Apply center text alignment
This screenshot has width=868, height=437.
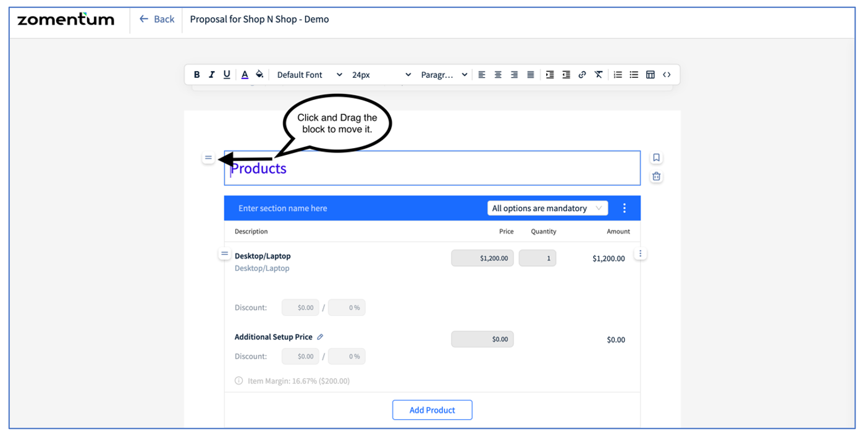coord(498,74)
